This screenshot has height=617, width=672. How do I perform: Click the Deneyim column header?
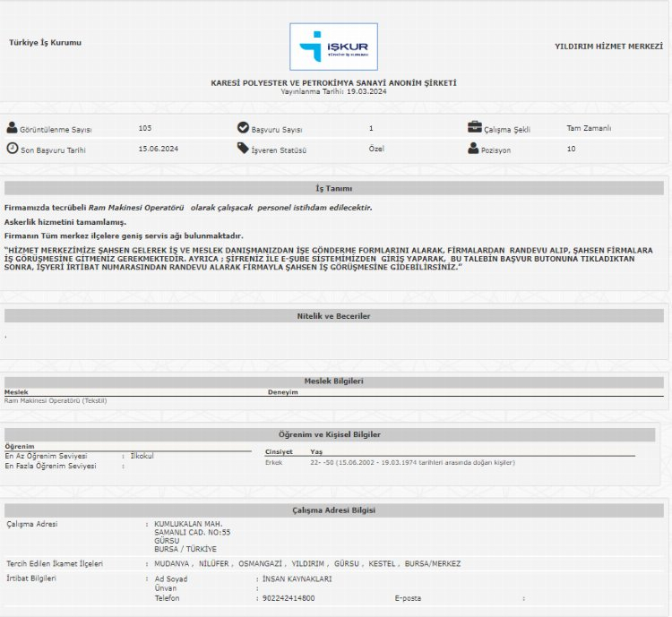tap(282, 392)
